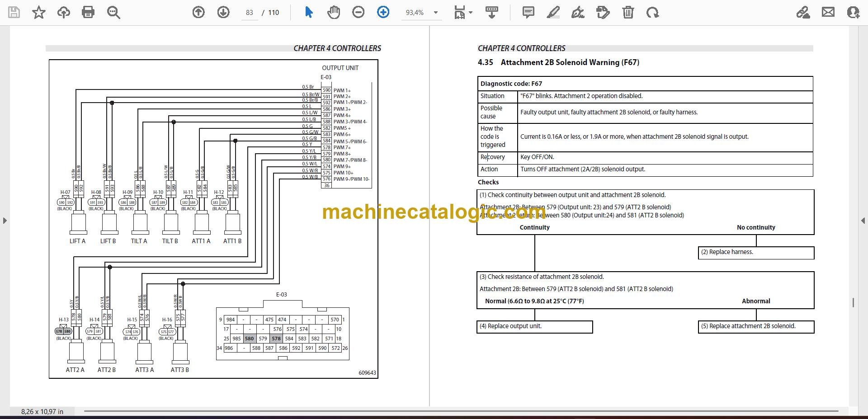Upload the file to cloud
This screenshot has width=868, height=419.
[x=63, y=12]
